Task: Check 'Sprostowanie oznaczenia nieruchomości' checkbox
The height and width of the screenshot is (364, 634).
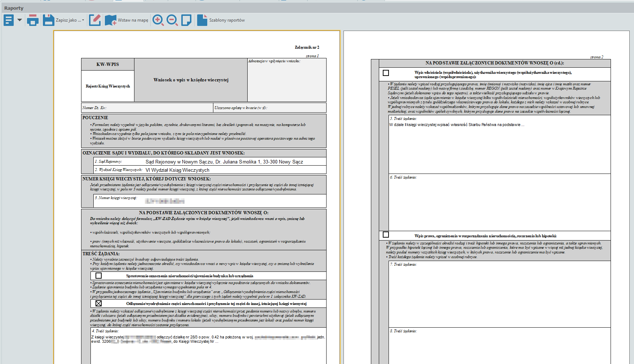Action: (x=98, y=276)
